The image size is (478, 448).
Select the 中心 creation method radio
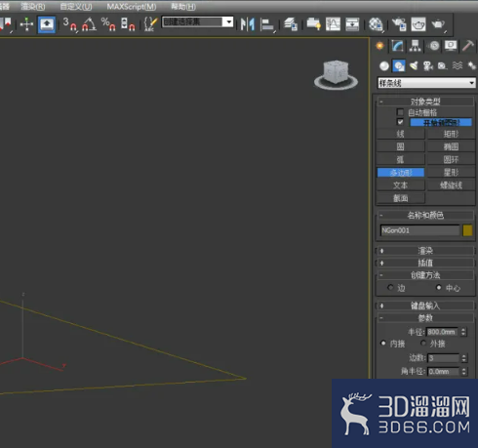[x=439, y=287]
